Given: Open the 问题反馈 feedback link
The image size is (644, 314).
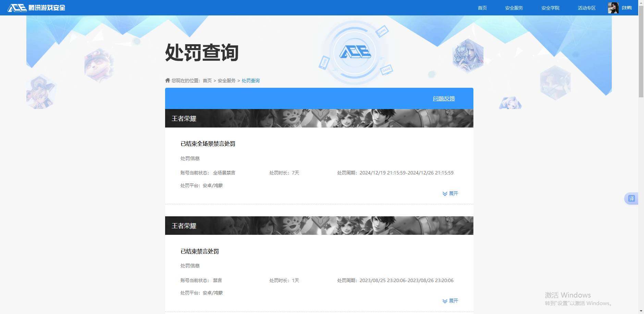Looking at the screenshot, I should tap(444, 98).
